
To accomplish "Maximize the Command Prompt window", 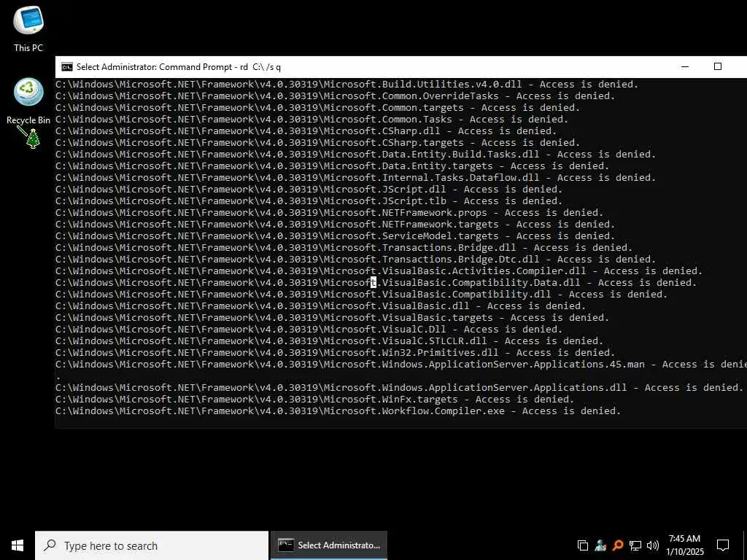I will [718, 66].
